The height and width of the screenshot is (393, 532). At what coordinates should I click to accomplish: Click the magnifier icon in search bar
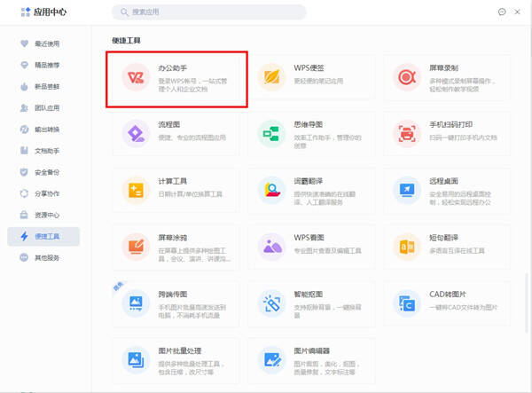click(x=124, y=12)
